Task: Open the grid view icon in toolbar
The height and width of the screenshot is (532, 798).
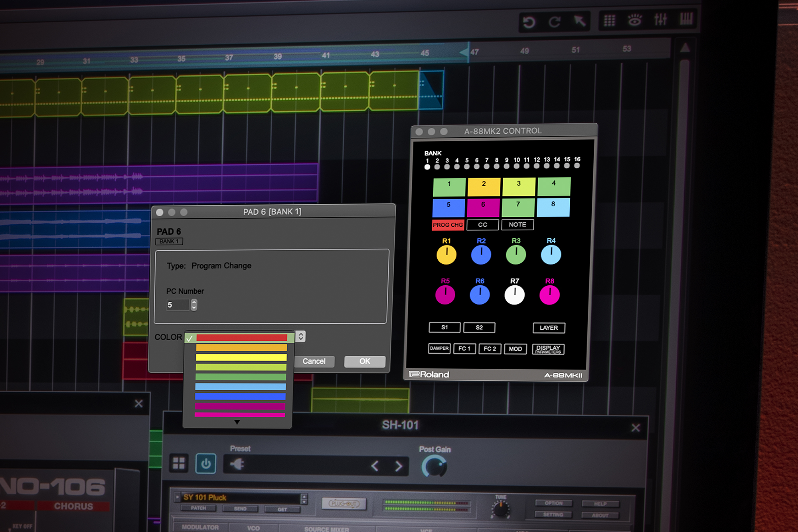Action: [609, 20]
